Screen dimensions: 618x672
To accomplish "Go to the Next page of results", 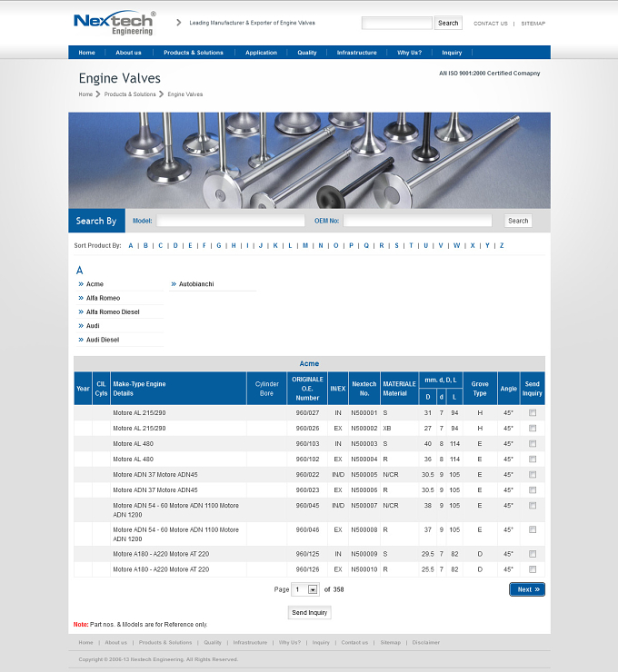I will [x=527, y=589].
